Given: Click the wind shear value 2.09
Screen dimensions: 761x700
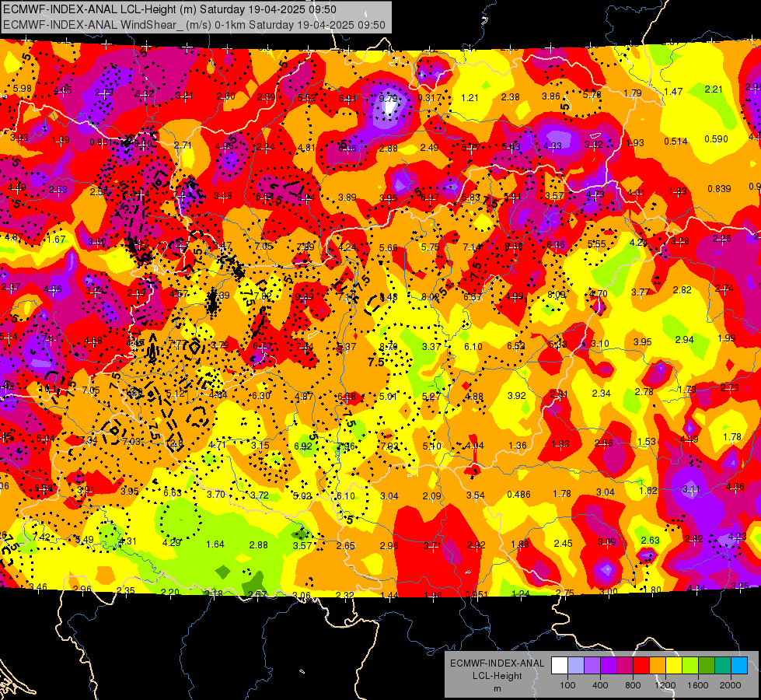Looking at the screenshot, I should point(432,495).
